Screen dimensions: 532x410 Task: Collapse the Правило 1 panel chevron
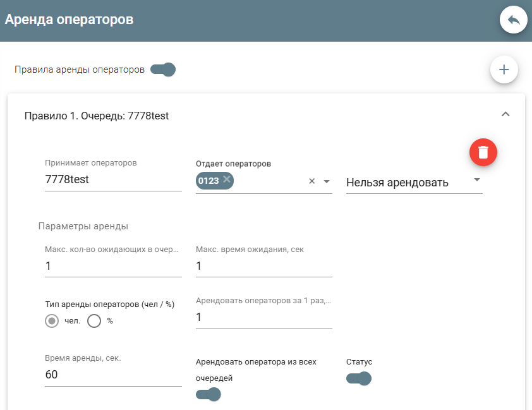tap(505, 114)
